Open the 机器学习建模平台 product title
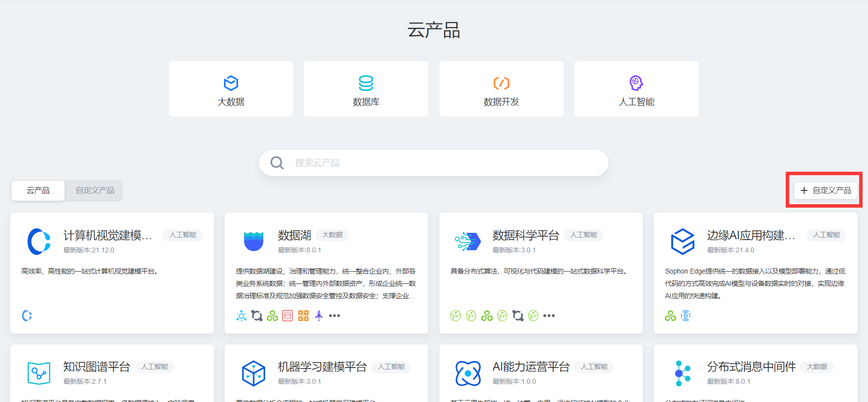Screen dimensions: 868x402 322,367
